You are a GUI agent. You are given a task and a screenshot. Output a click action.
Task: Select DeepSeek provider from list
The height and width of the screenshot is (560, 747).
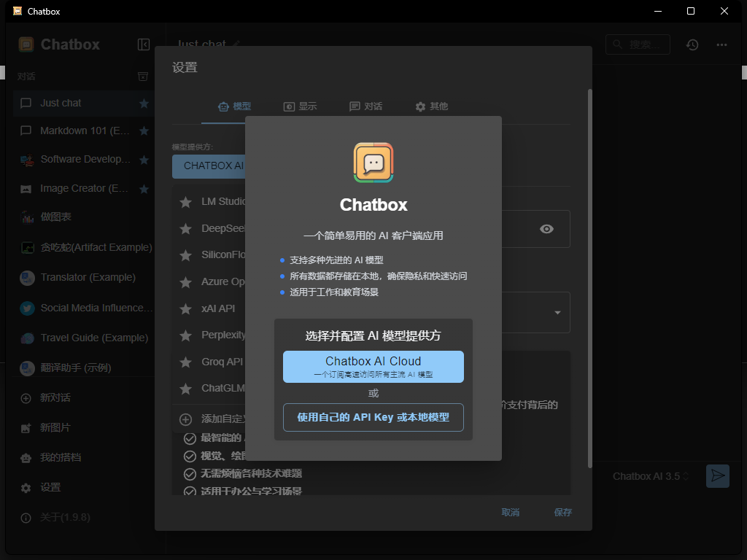209,228
